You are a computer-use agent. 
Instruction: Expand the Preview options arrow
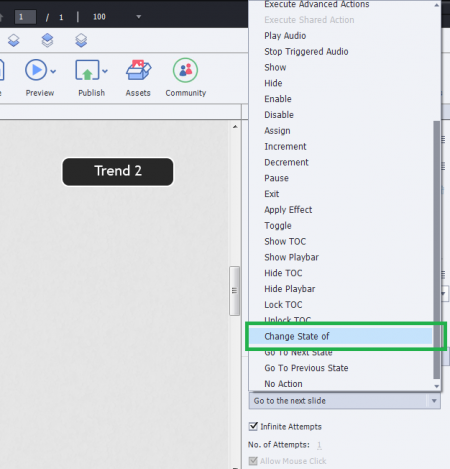coord(53,71)
